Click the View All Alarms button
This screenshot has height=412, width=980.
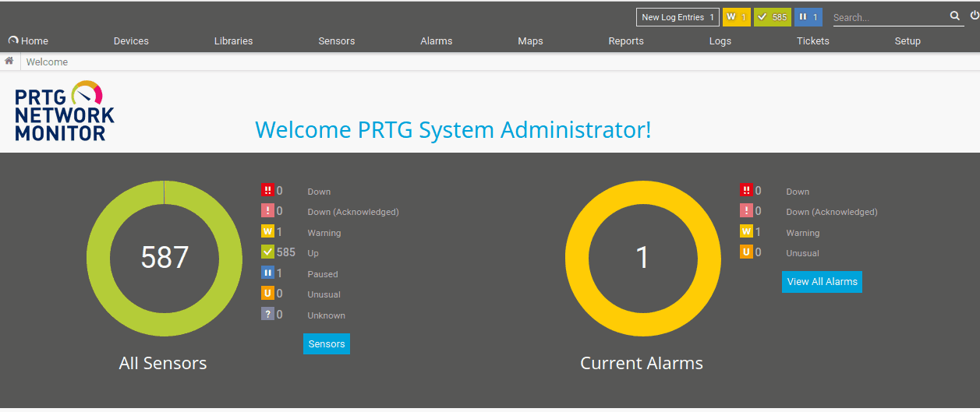(822, 282)
